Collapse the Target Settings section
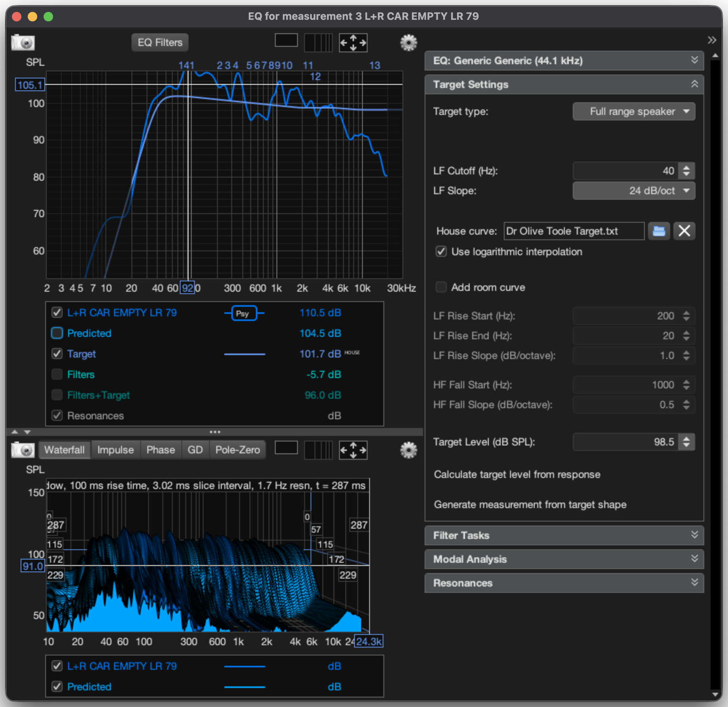Viewport: 728px width, 707px height. point(564,84)
